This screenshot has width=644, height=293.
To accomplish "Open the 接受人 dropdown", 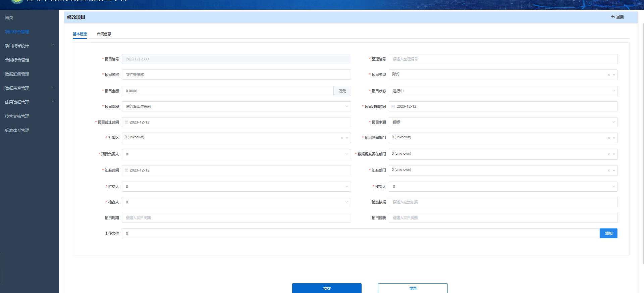I will coord(503,187).
